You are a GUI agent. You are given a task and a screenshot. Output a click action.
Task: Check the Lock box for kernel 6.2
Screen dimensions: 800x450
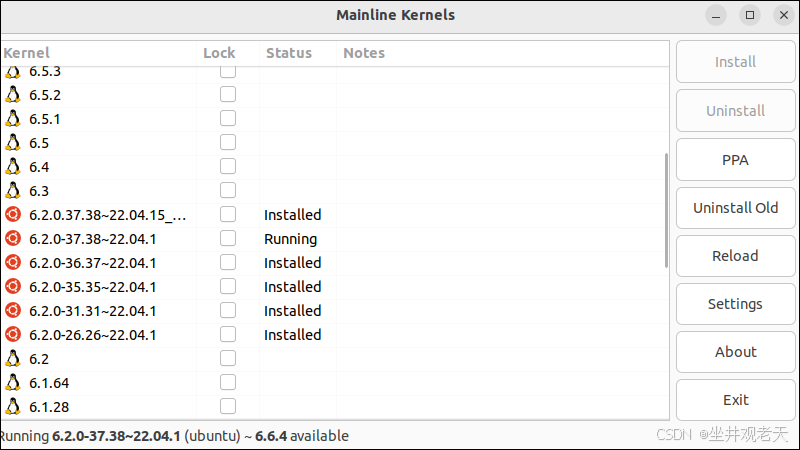click(x=228, y=359)
